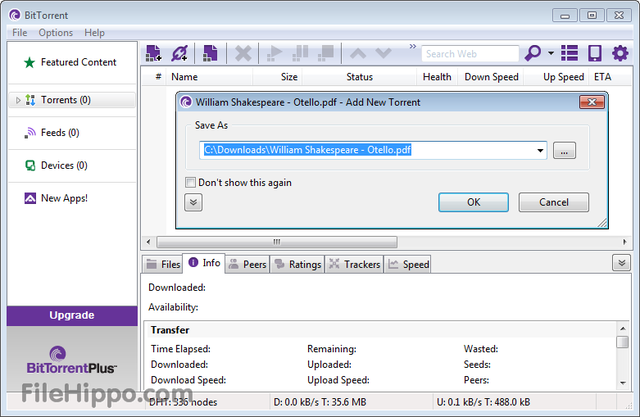The height and width of the screenshot is (417, 640).
Task: Click Add Torrent from URL icon
Action: coord(180,53)
